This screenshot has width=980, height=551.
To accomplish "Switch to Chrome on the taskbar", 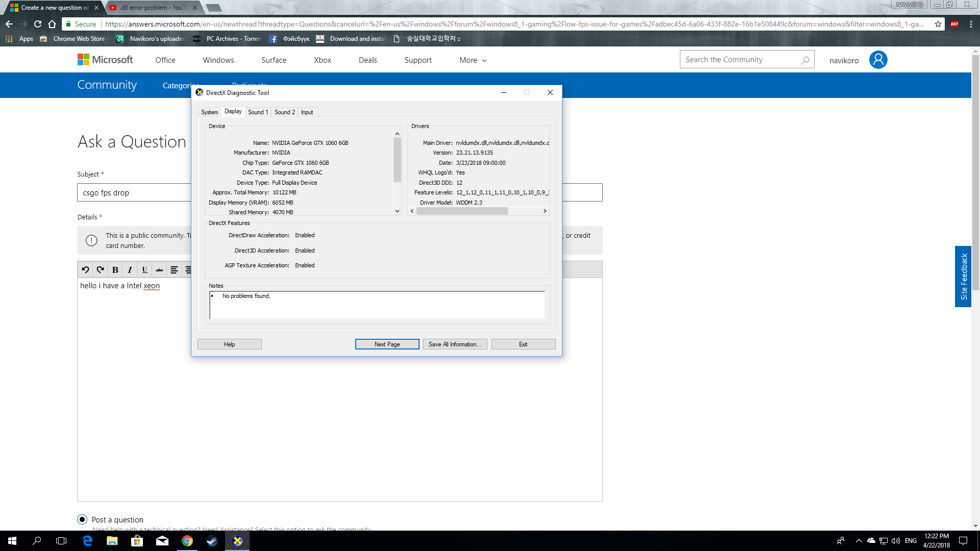I will (x=187, y=541).
